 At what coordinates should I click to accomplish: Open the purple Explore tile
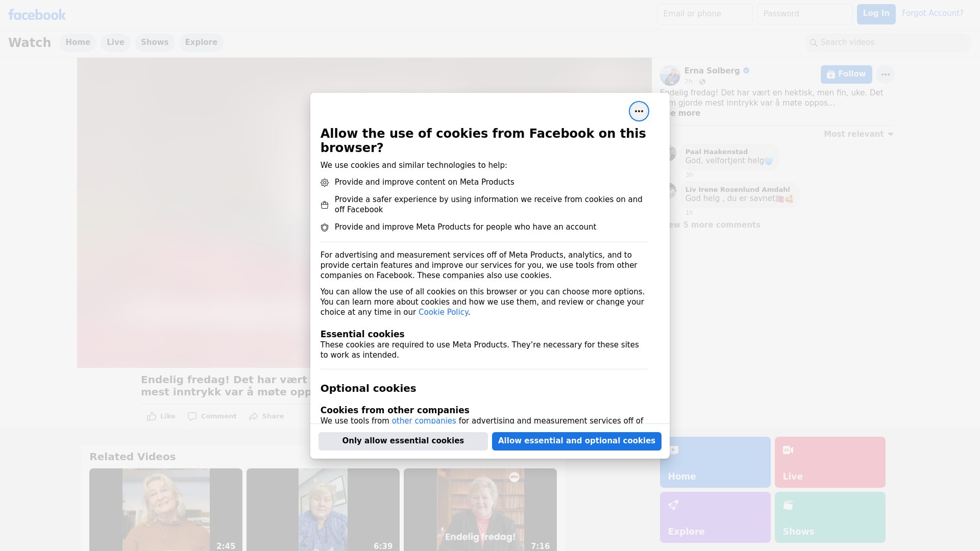(715, 517)
